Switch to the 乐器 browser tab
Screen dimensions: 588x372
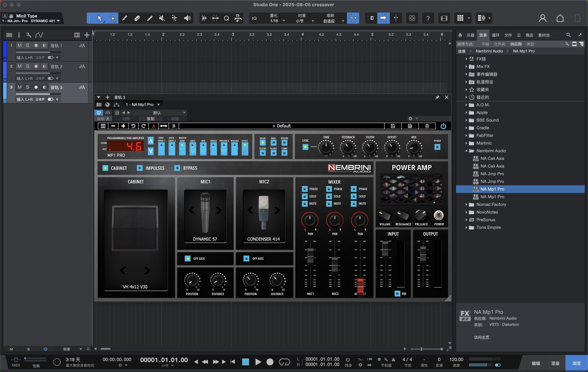[470, 35]
